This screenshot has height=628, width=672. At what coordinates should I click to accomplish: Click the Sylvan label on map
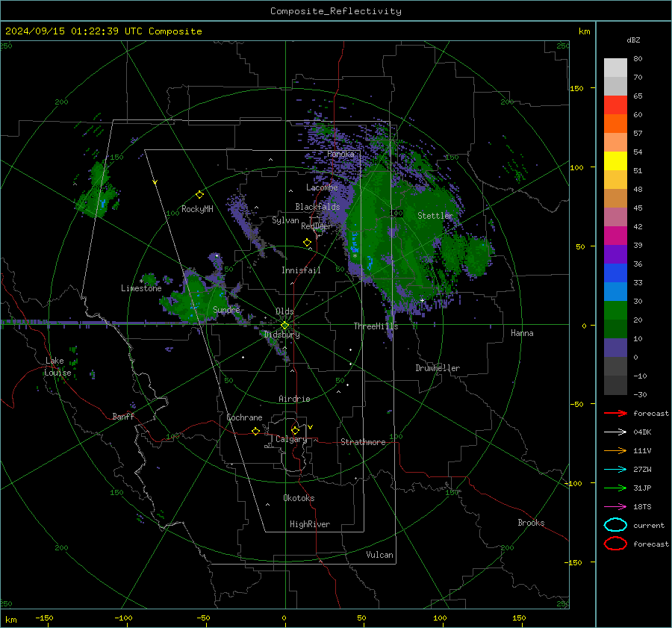click(x=285, y=220)
